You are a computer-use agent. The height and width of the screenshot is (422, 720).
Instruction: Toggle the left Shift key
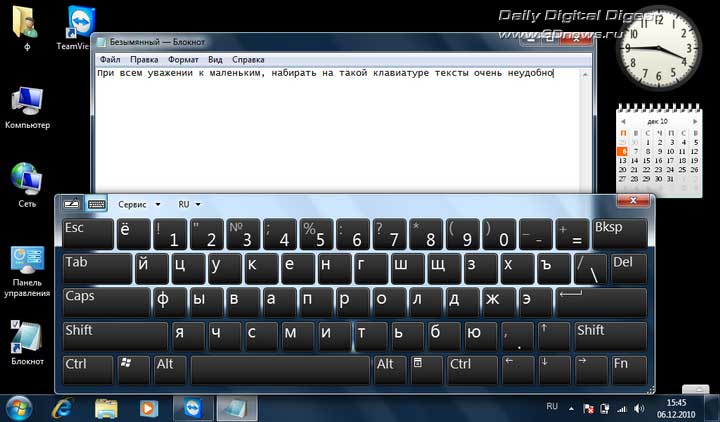[115, 335]
